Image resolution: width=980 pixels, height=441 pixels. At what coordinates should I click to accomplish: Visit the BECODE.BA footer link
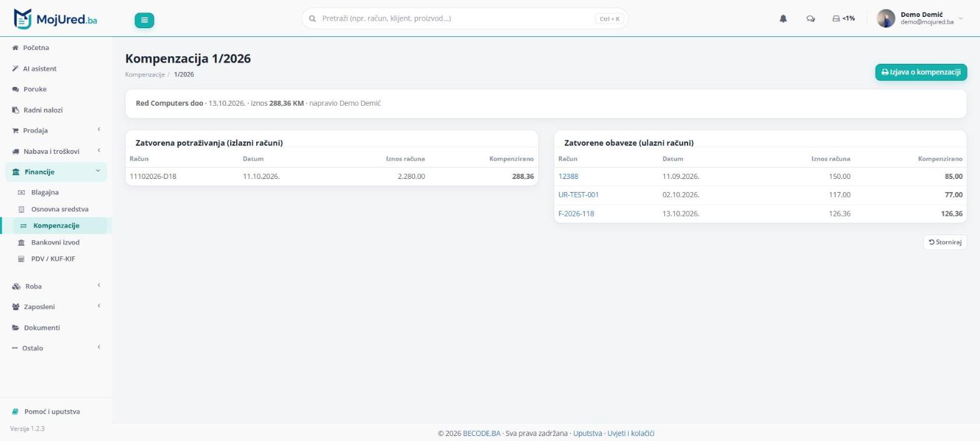coord(482,433)
